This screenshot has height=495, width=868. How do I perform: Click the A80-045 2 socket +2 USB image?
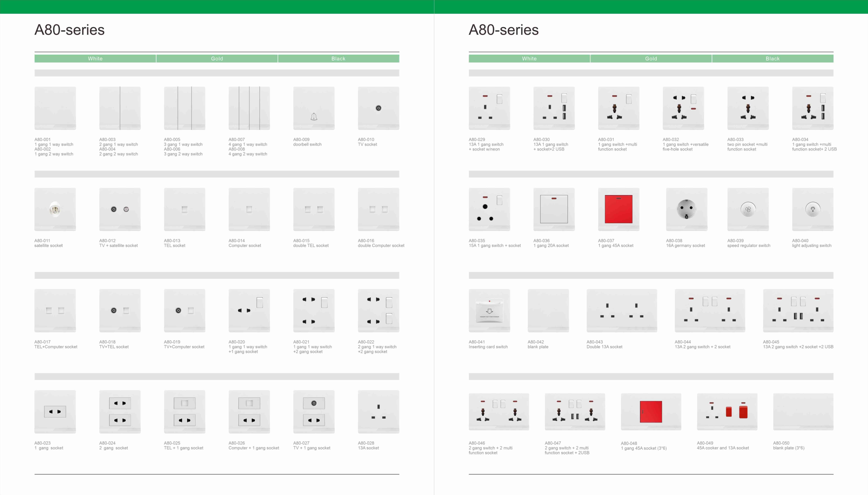[x=798, y=311]
